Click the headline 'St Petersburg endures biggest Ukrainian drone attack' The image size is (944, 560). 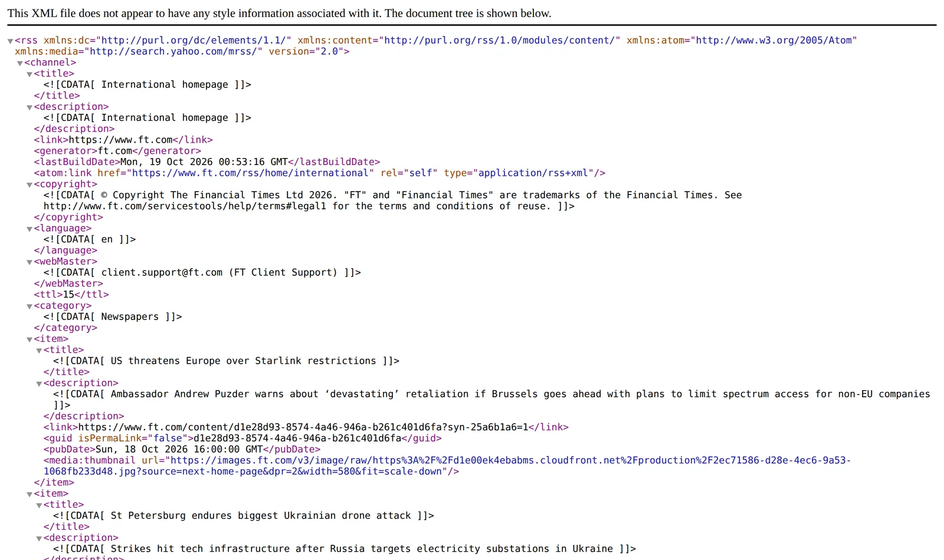[261, 516]
